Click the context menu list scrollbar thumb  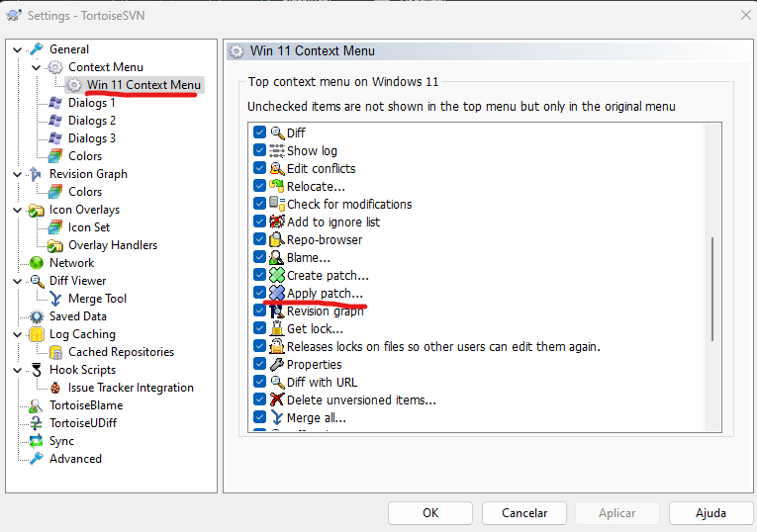(x=712, y=290)
